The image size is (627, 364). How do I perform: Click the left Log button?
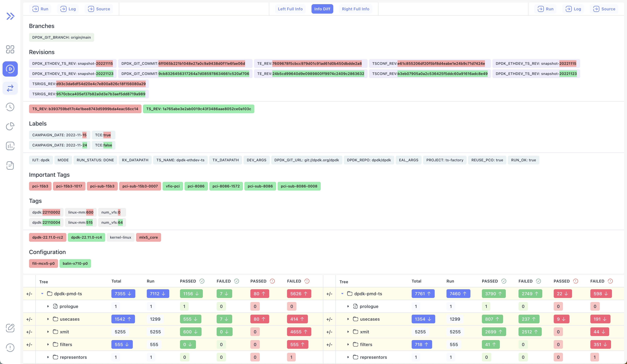[x=68, y=9]
